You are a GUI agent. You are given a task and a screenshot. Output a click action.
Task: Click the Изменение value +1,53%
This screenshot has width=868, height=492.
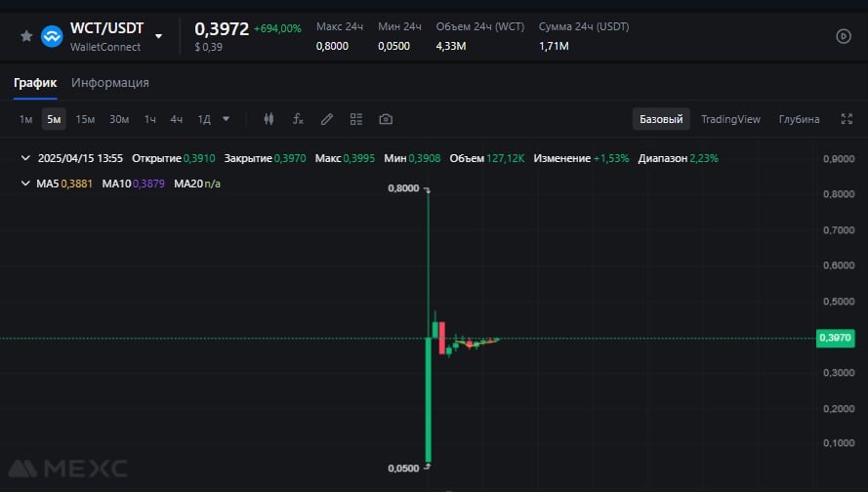click(x=611, y=158)
